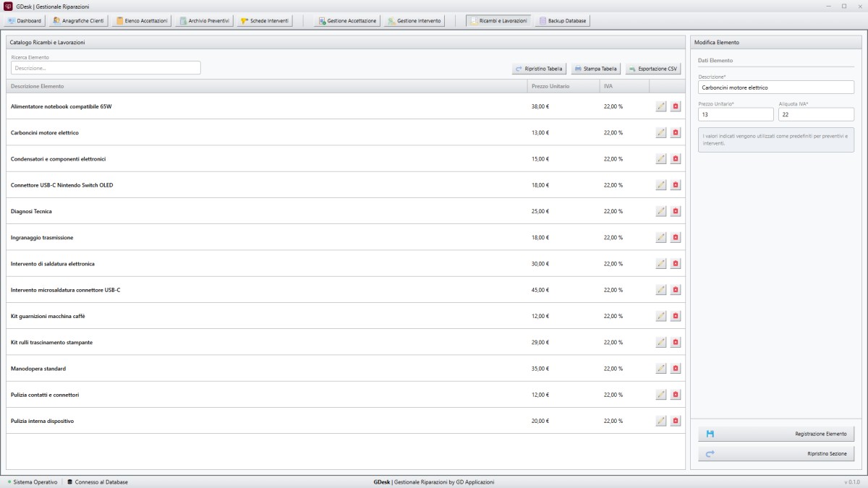Open the Dashboard section
Screen dimensions: 868x488
pyautogui.click(x=25, y=21)
